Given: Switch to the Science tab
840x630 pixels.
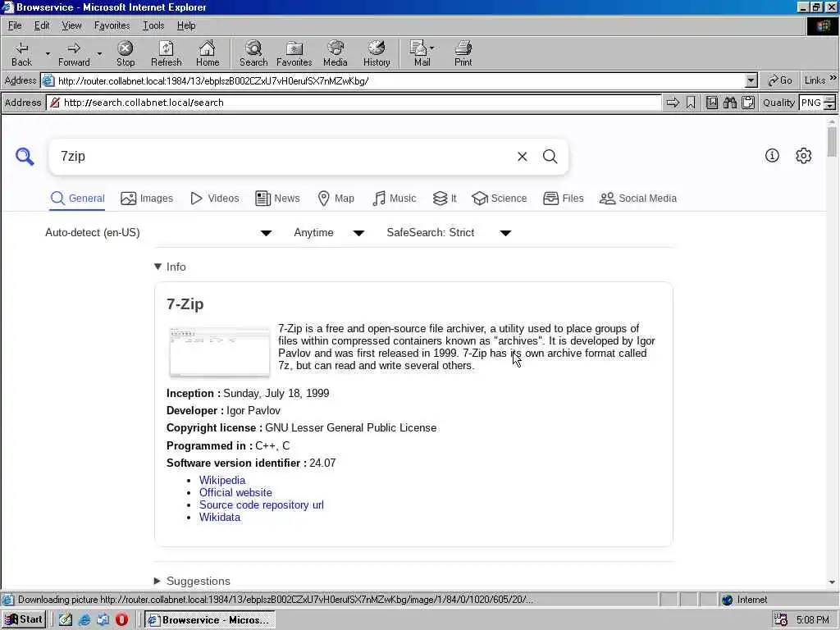Looking at the screenshot, I should tap(500, 199).
